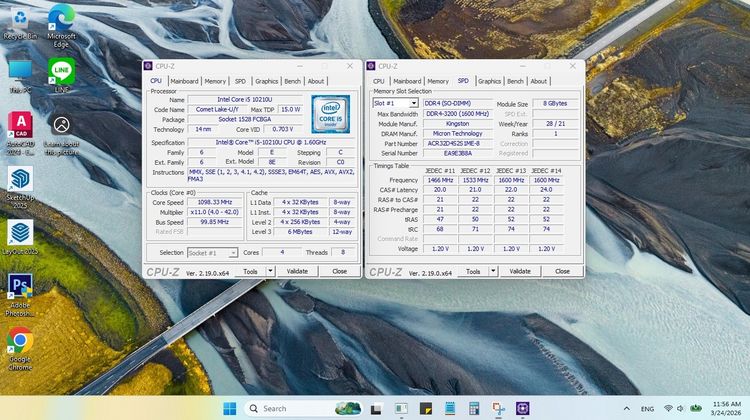Switch to Mainboard tab in left CPU-Z window
The image size is (750, 420).
click(184, 81)
